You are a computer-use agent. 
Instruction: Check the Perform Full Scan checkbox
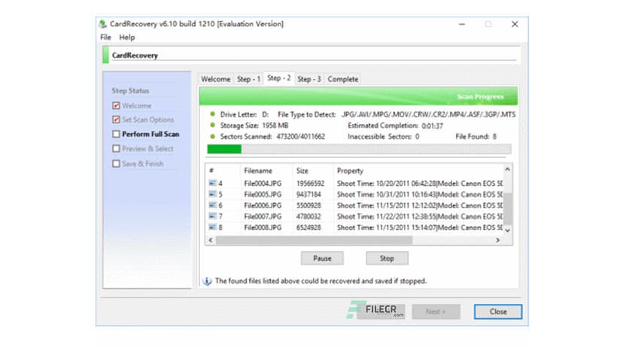point(116,134)
